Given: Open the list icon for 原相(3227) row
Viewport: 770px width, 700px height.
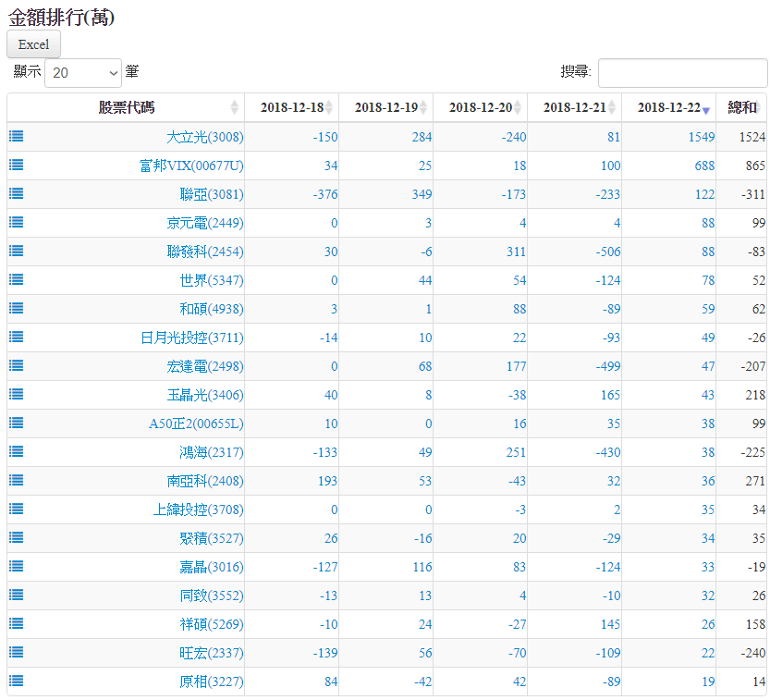Looking at the screenshot, I should click(17, 682).
